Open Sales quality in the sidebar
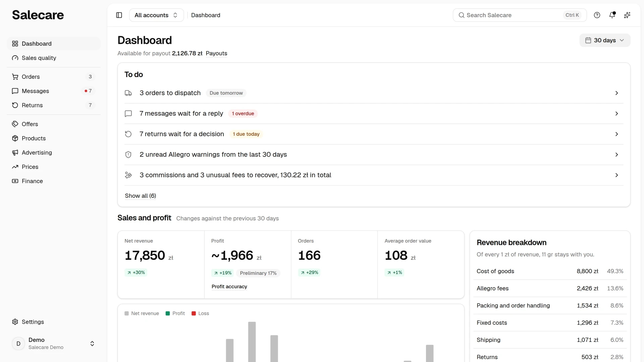This screenshot has height=362, width=644. (54, 58)
